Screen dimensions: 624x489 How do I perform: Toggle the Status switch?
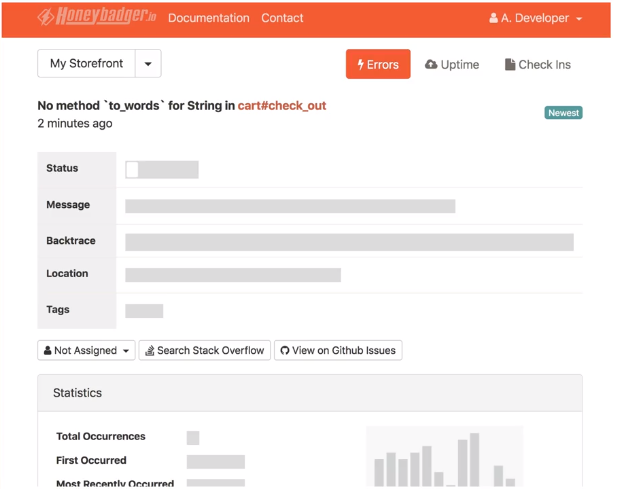coord(162,169)
